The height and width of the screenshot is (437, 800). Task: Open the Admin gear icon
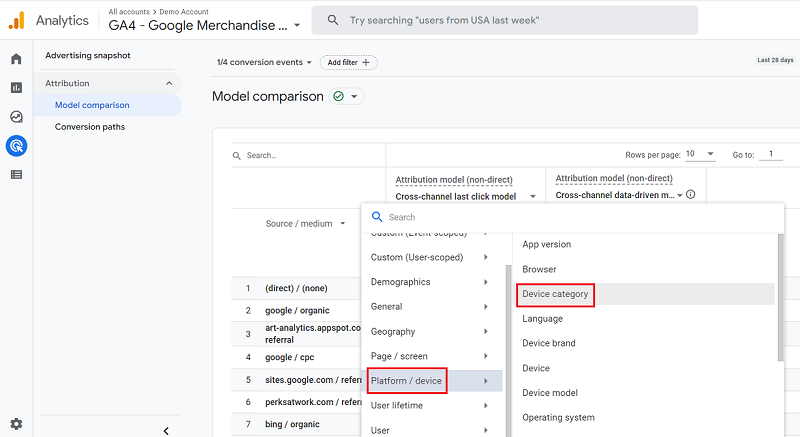point(16,424)
